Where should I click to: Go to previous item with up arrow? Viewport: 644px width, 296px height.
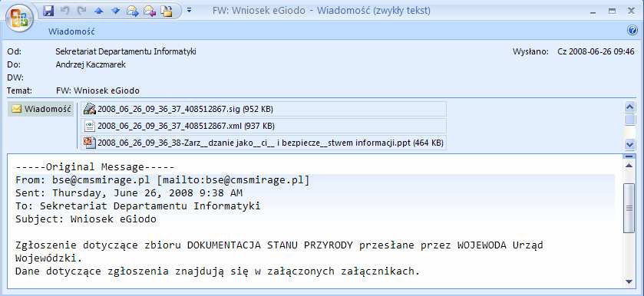coord(98,12)
